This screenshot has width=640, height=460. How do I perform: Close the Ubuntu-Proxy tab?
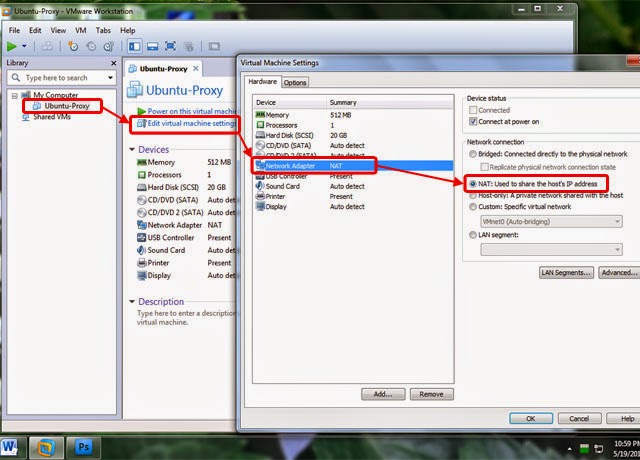196,68
